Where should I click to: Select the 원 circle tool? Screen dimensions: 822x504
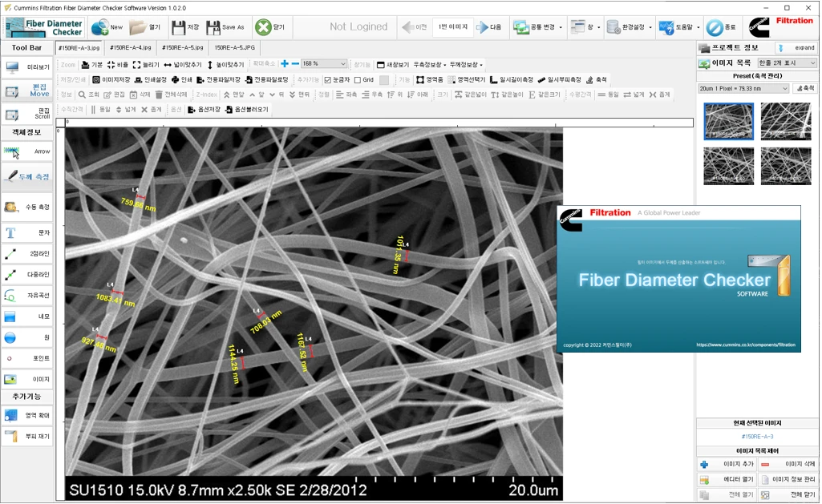point(27,337)
